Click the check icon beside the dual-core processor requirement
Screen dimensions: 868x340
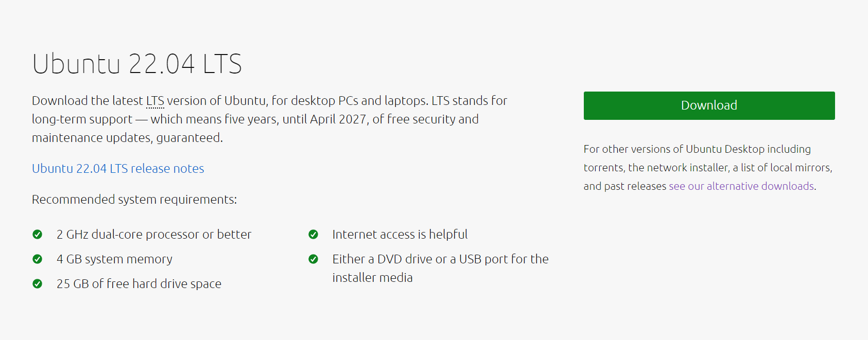point(38,235)
